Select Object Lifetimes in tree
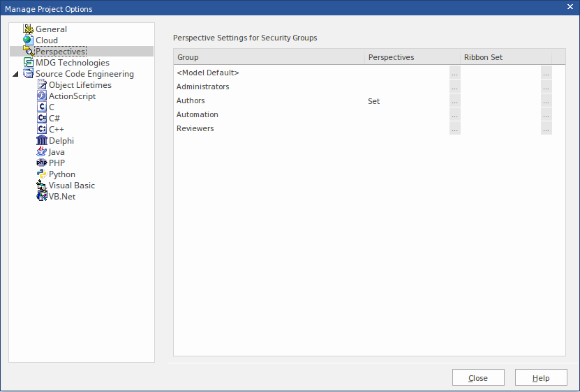The width and height of the screenshot is (580, 392). [80, 85]
